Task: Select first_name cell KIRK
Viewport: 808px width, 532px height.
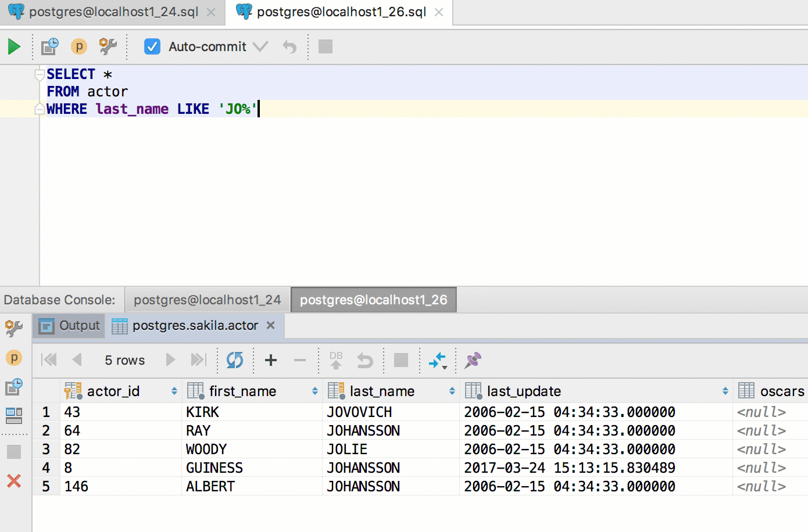Action: (252, 412)
